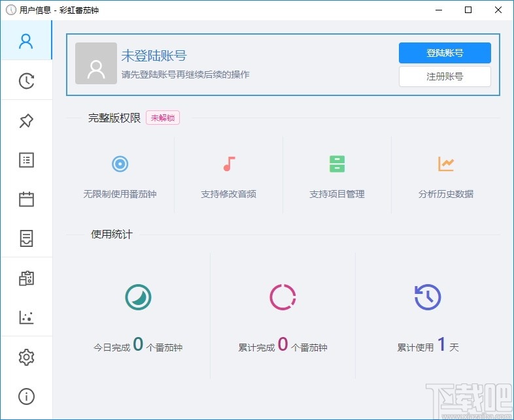Click the 累计完成 0 个番茄钟 text
Image resolution: width=514 pixels, height=420 pixels.
coord(283,345)
